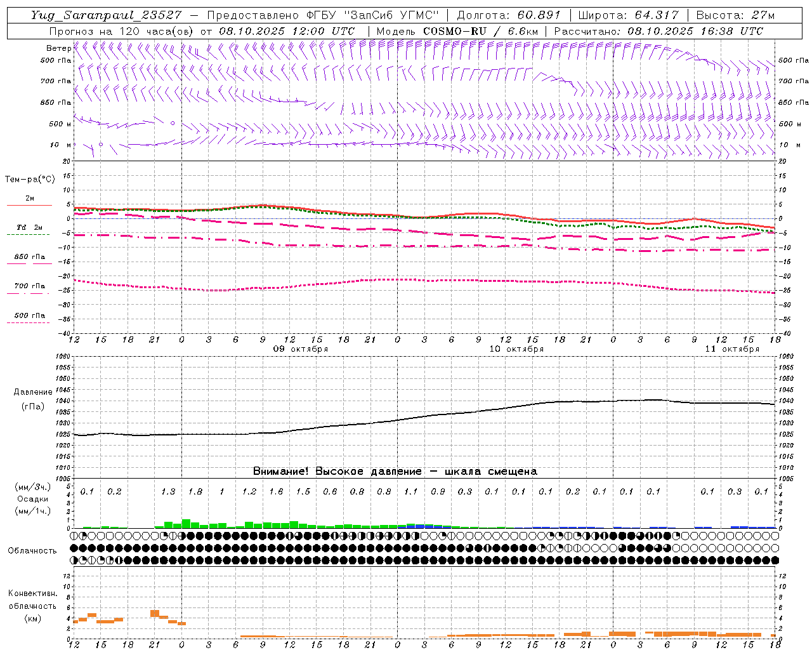Click the 'Тем-ра(°C)' temperature label

pos(30,180)
